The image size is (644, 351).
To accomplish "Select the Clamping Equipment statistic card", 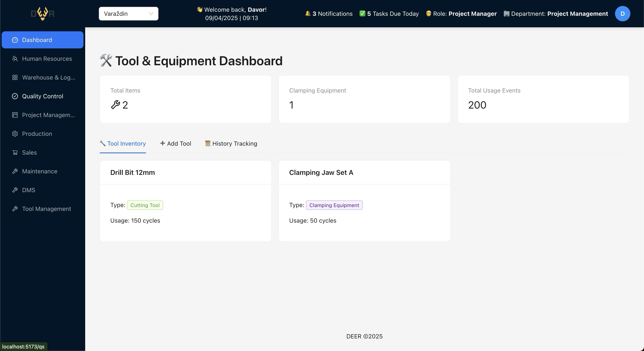I will coord(365,99).
